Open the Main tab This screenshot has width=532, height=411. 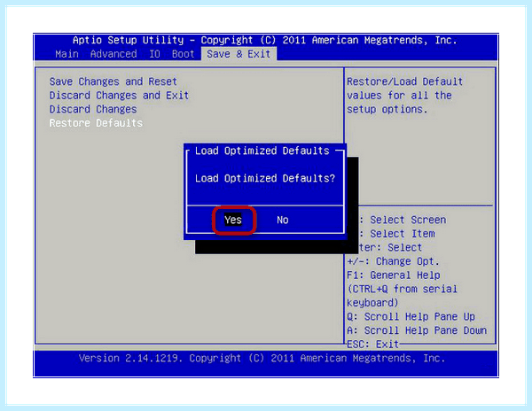pyautogui.click(x=66, y=54)
